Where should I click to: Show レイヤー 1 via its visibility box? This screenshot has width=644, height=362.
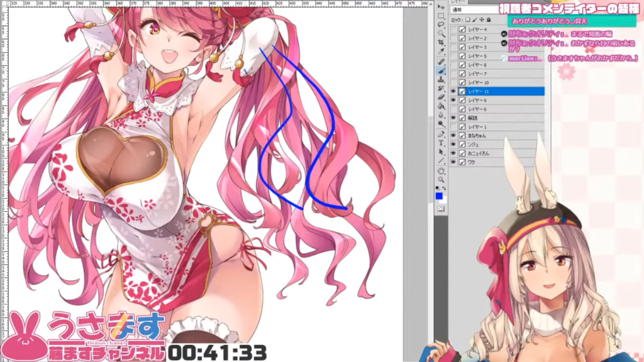click(453, 127)
